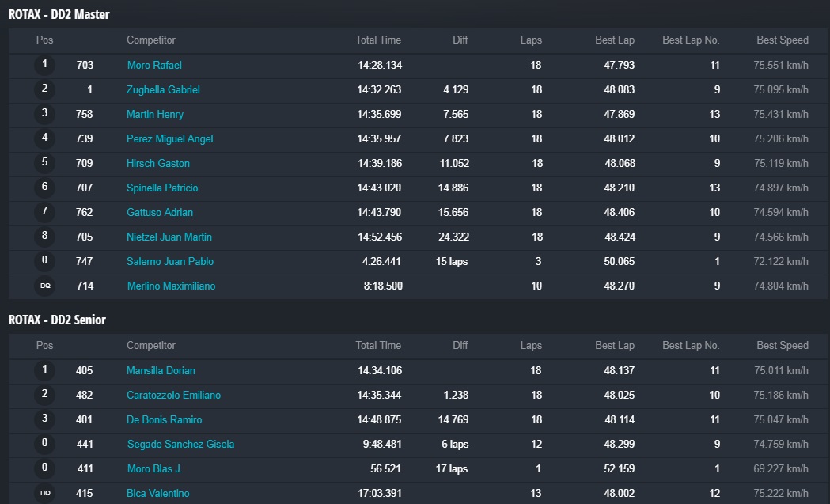Click position 0 badge for Moro Blas J.

pos(45,468)
